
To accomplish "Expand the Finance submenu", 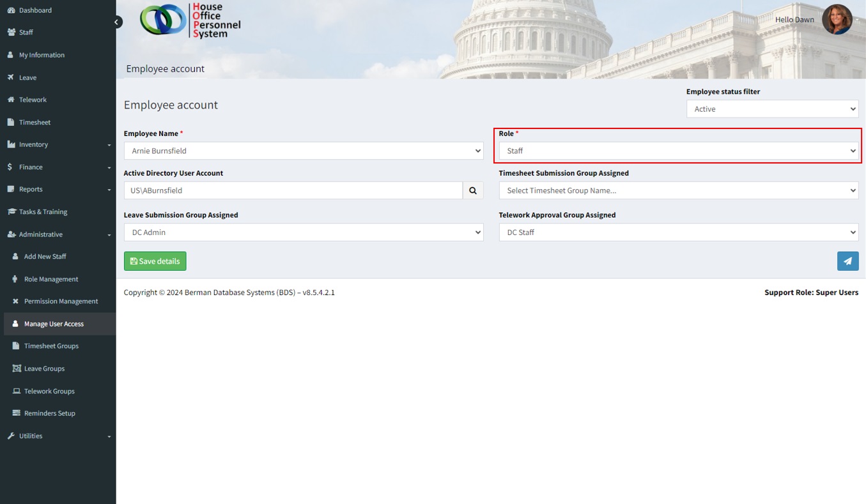I will coord(31,167).
